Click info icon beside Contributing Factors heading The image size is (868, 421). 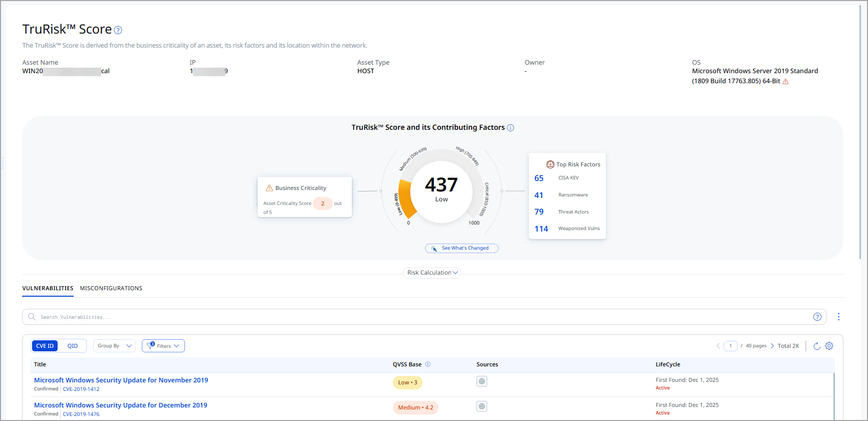510,128
